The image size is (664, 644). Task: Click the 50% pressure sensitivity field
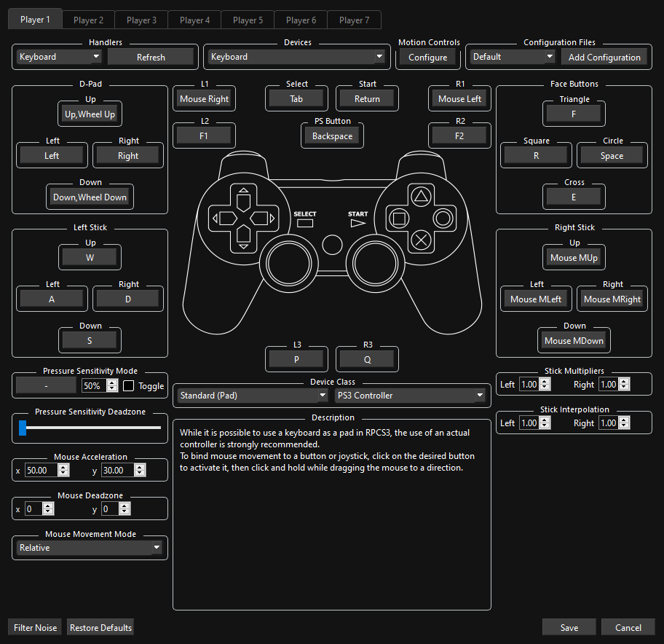[94, 385]
